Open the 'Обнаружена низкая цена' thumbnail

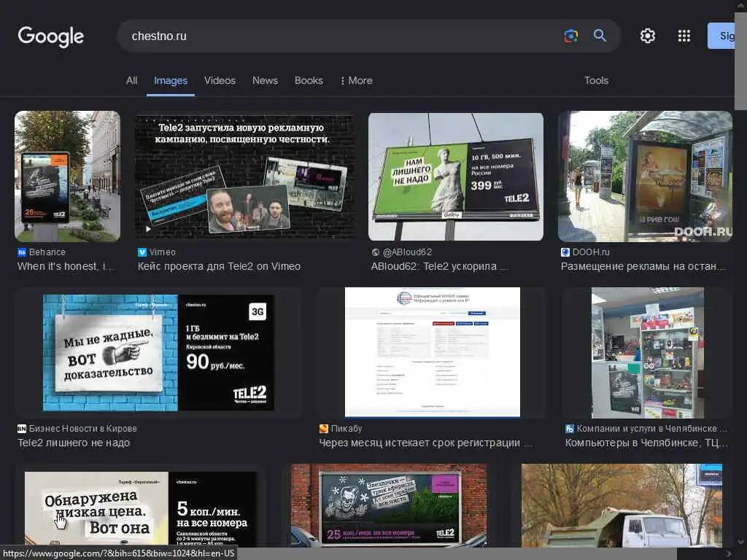[141, 508]
